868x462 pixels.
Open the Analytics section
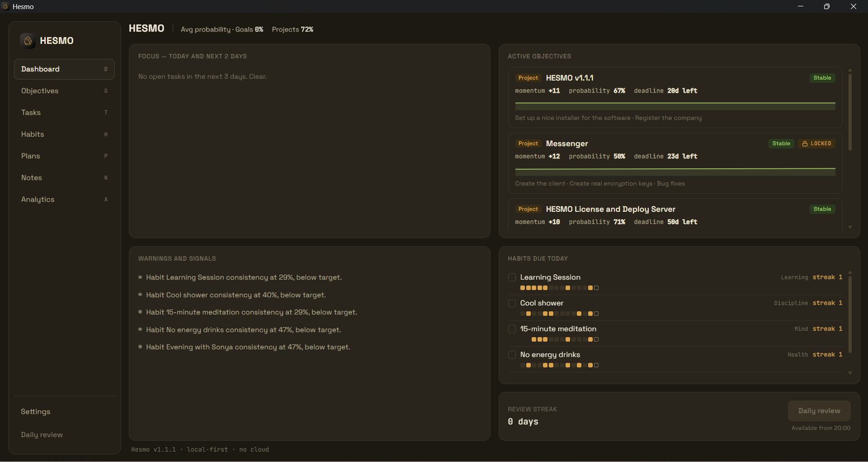coord(64,200)
